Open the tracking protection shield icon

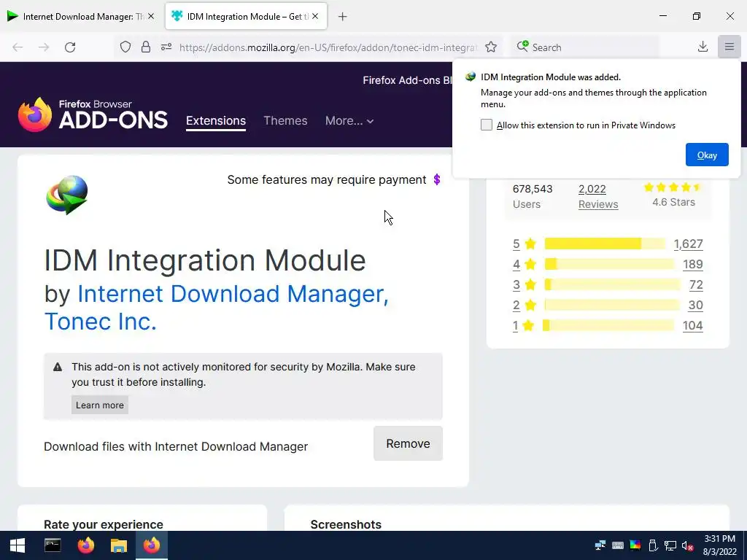pyautogui.click(x=125, y=47)
